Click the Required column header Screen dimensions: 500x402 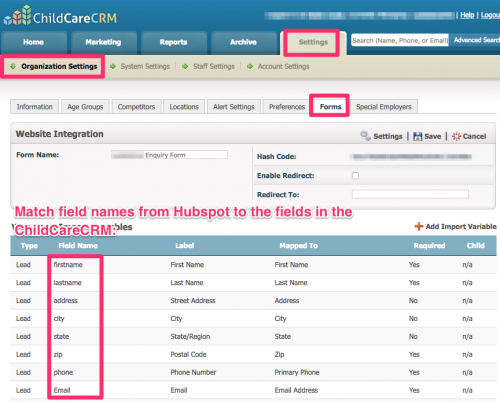(x=429, y=246)
